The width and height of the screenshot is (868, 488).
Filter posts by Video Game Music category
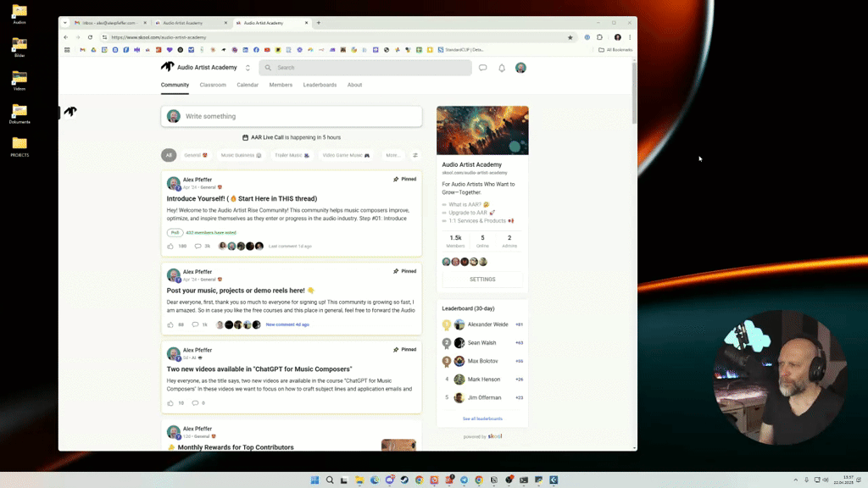346,155
